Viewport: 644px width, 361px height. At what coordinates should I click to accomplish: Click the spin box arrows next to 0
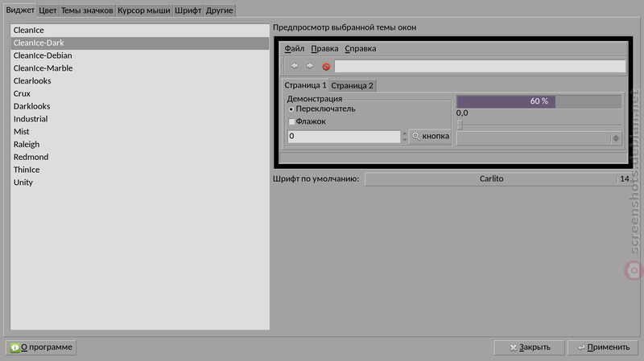405,137
